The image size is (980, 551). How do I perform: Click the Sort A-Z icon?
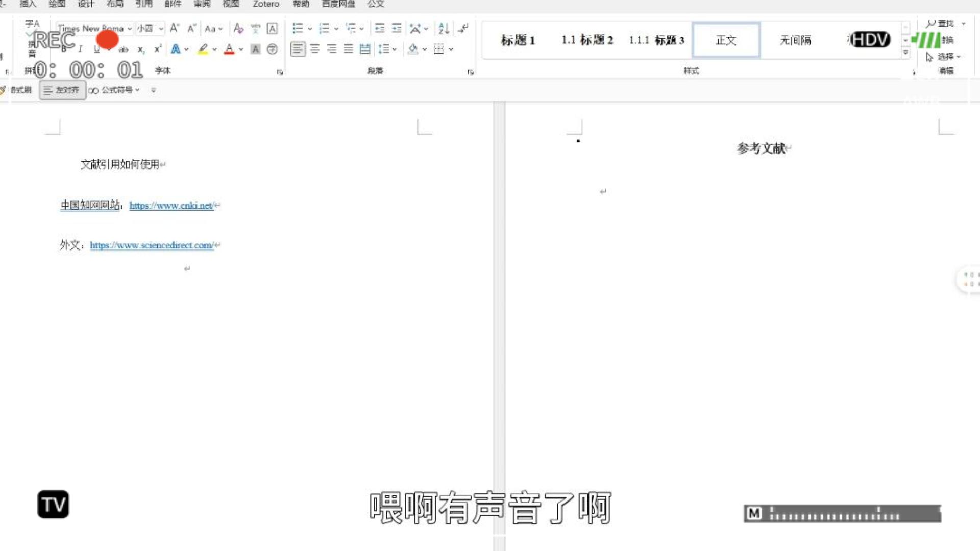[444, 29]
